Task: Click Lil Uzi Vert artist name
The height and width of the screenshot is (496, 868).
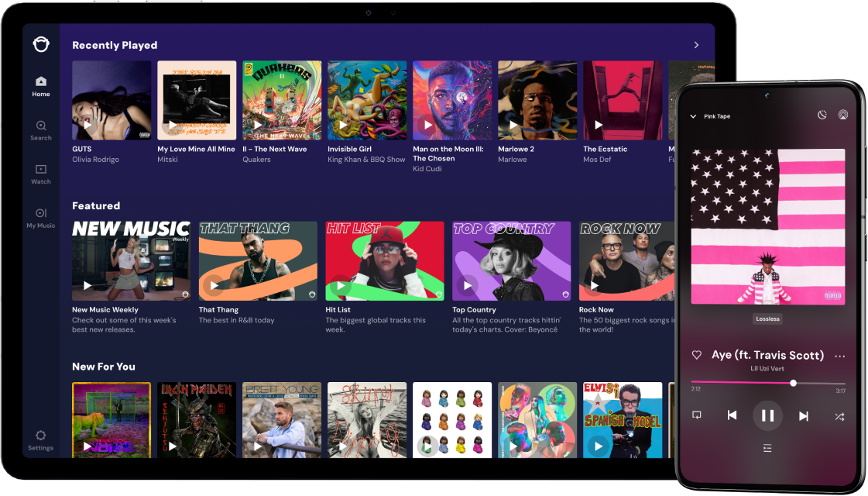Action: [x=767, y=369]
